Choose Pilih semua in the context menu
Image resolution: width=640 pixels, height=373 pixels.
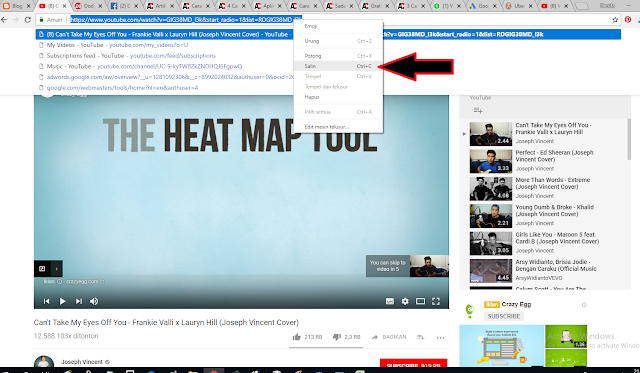[338, 112]
